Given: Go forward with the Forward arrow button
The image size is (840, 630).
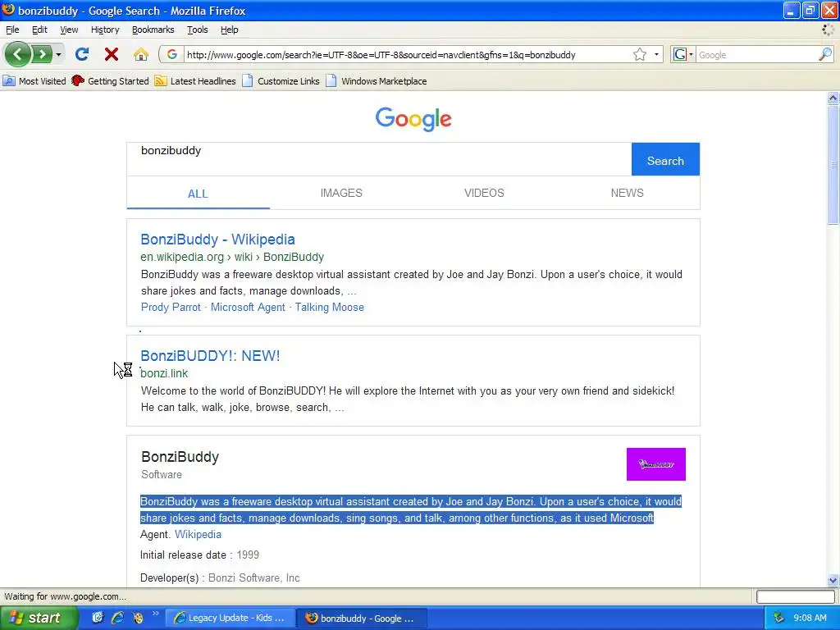Looking at the screenshot, I should pyautogui.click(x=42, y=54).
